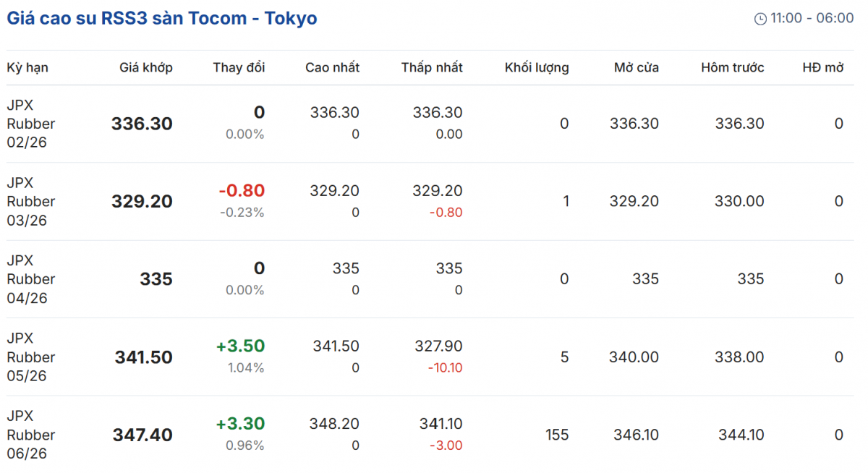The height and width of the screenshot is (473, 868).
Task: Click the 155 volume value
Action: 556,435
